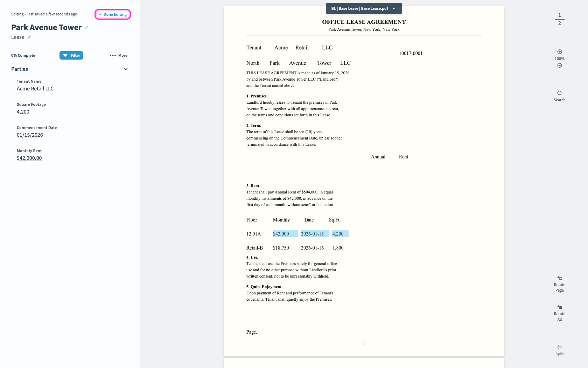Click the '3. Rent.' section heading
The image size is (588, 368).
click(253, 186)
